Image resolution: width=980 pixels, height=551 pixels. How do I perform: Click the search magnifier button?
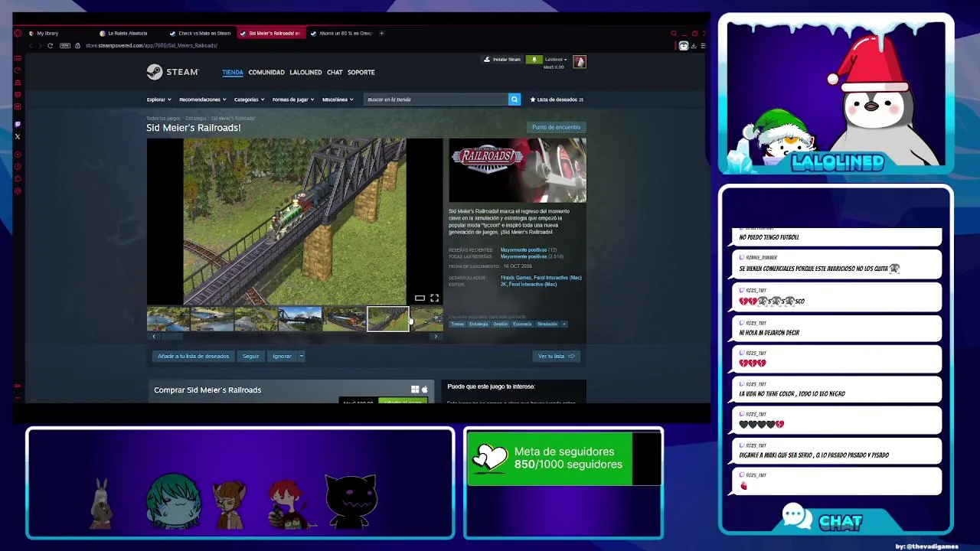514,99
